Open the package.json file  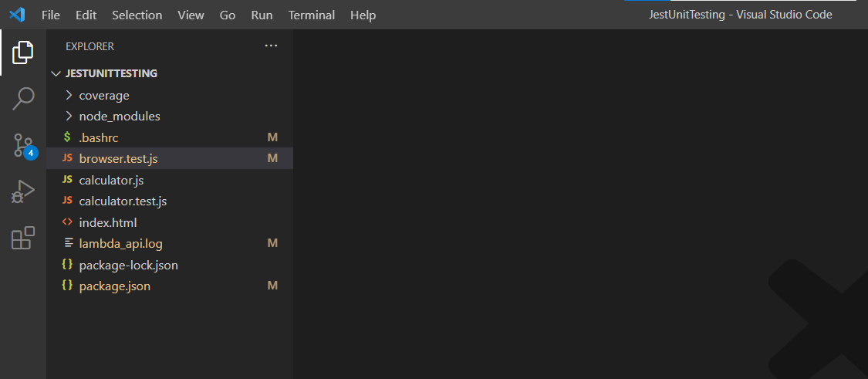114,286
